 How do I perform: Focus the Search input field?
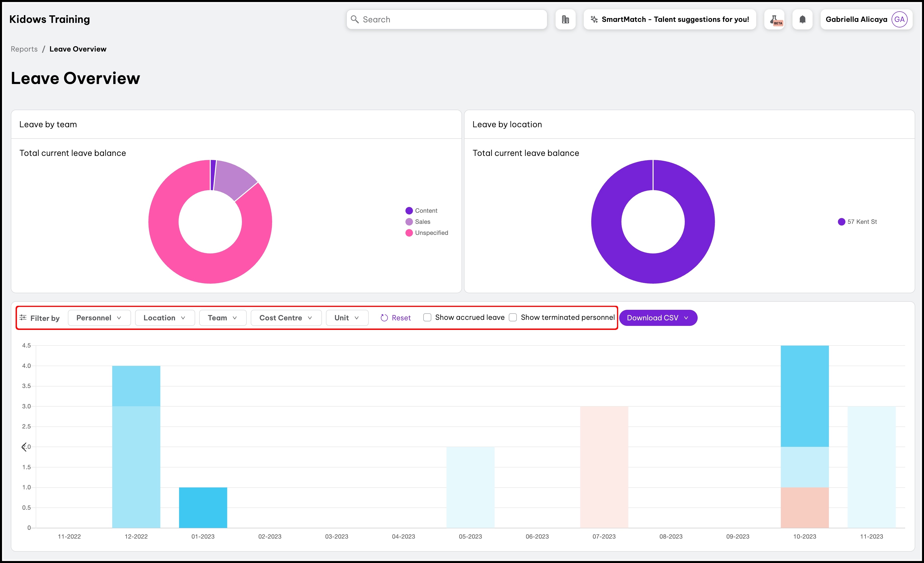450,20
